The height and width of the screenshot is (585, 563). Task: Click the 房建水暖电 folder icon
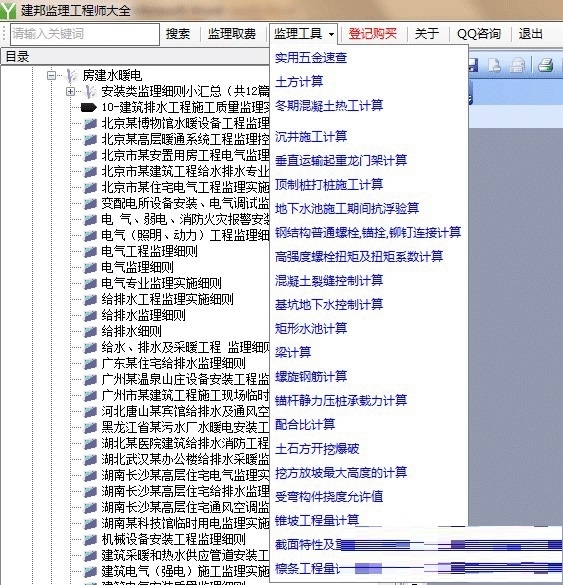point(71,75)
